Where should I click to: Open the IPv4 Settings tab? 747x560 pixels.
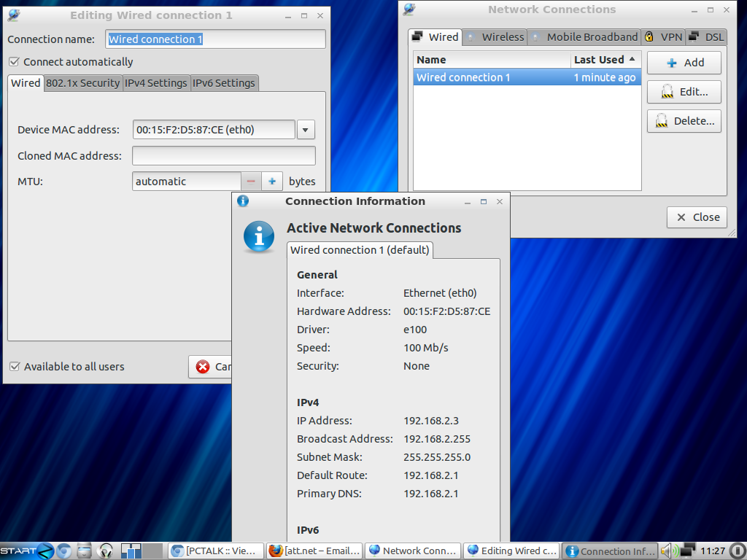click(x=156, y=83)
